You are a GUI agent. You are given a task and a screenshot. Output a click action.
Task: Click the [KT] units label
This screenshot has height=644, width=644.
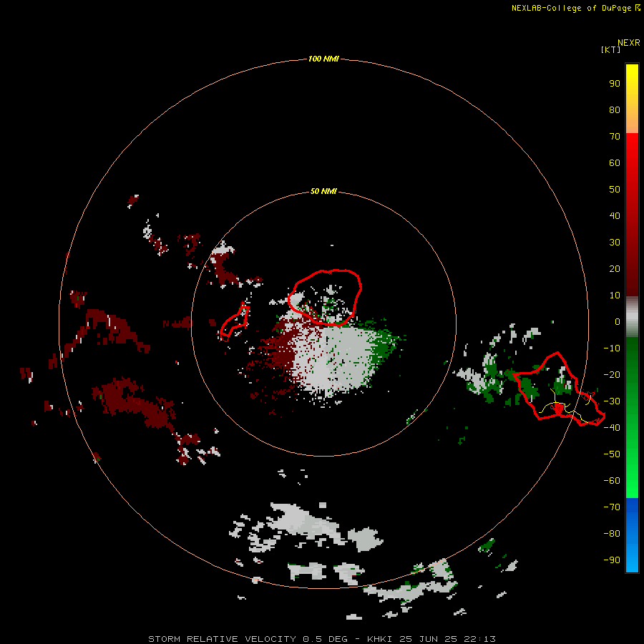[x=610, y=49]
